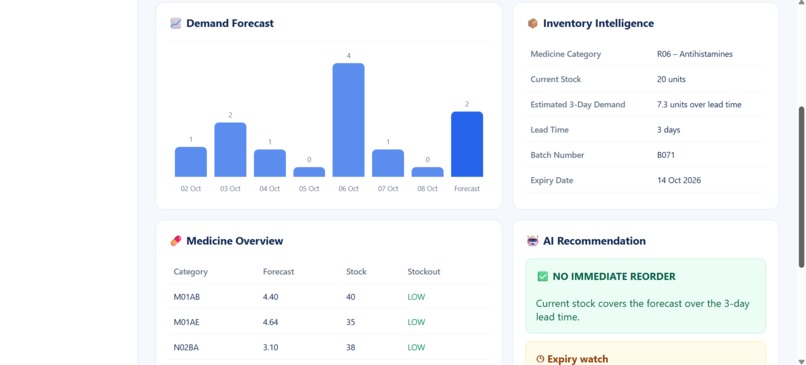Viewport: 806px width, 365px height.
Task: Click the R06 – Antihistamines value
Action: click(x=694, y=54)
